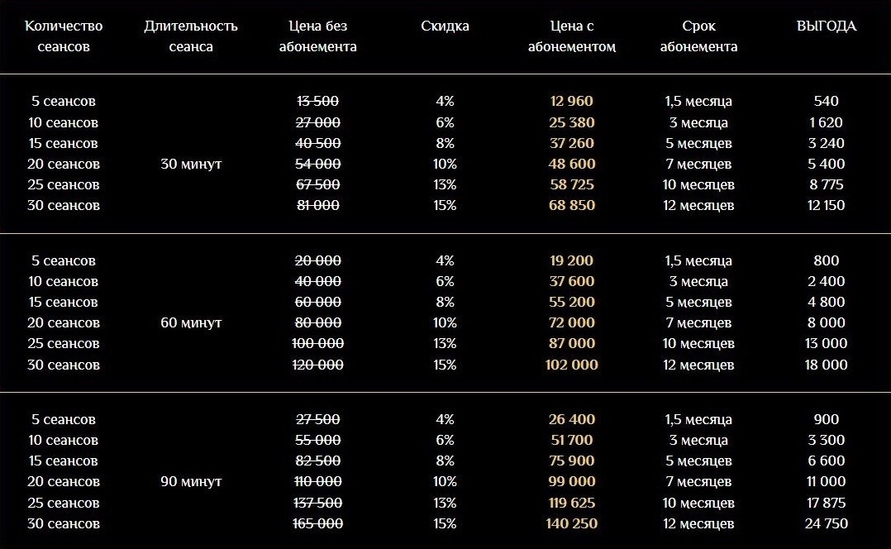Select the '30 минут' duration label

coord(191,163)
